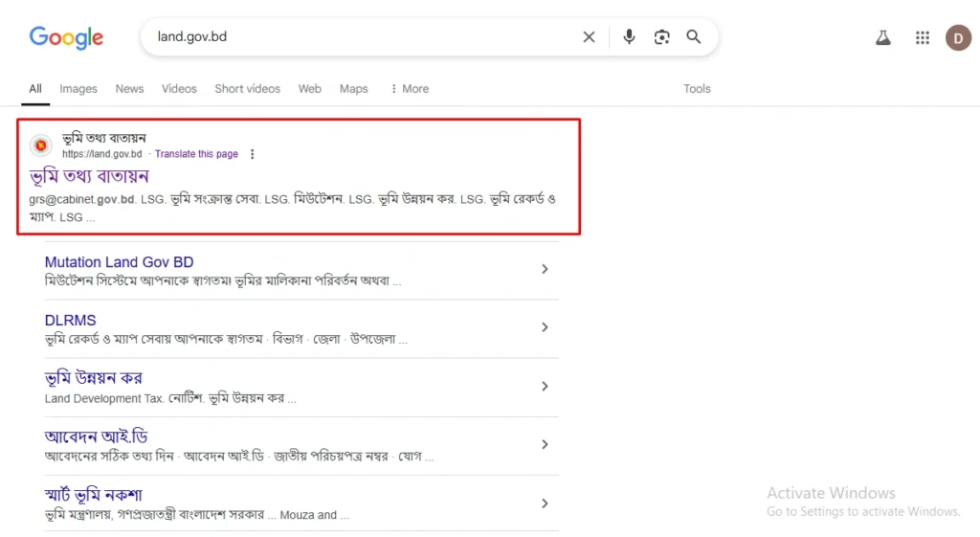980x537 pixels.
Task: Click Translate this page link
Action: point(196,154)
